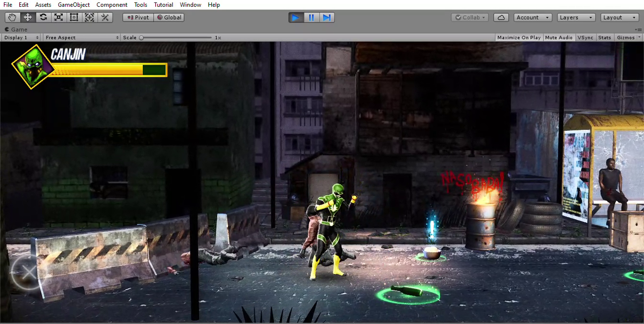Switch to the Game tab
The width and height of the screenshot is (644, 324).
[x=15, y=29]
